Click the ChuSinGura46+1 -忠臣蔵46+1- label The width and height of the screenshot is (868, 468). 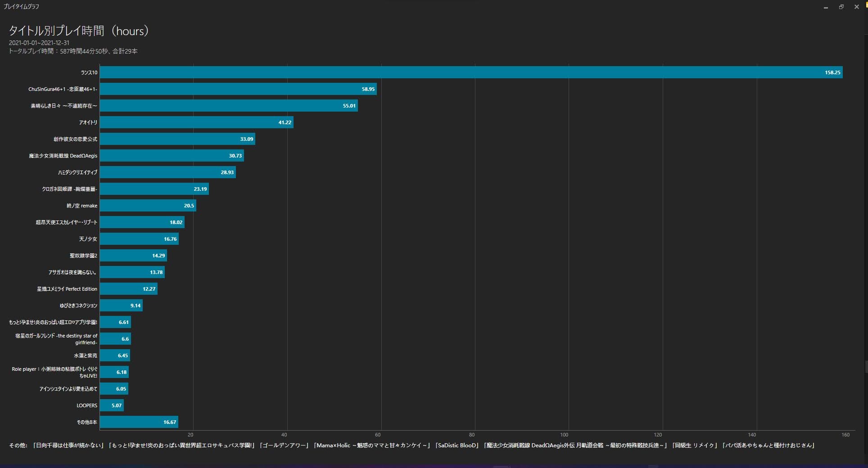tap(63, 89)
